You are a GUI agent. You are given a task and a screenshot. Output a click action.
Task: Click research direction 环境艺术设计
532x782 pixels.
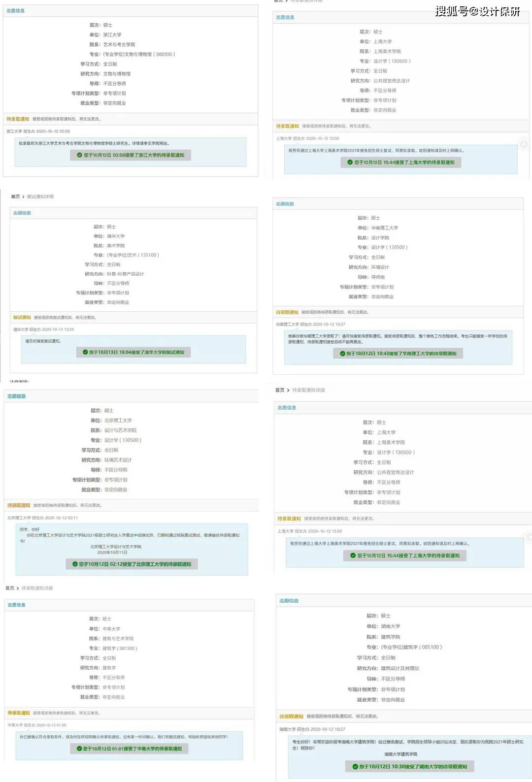(118, 460)
